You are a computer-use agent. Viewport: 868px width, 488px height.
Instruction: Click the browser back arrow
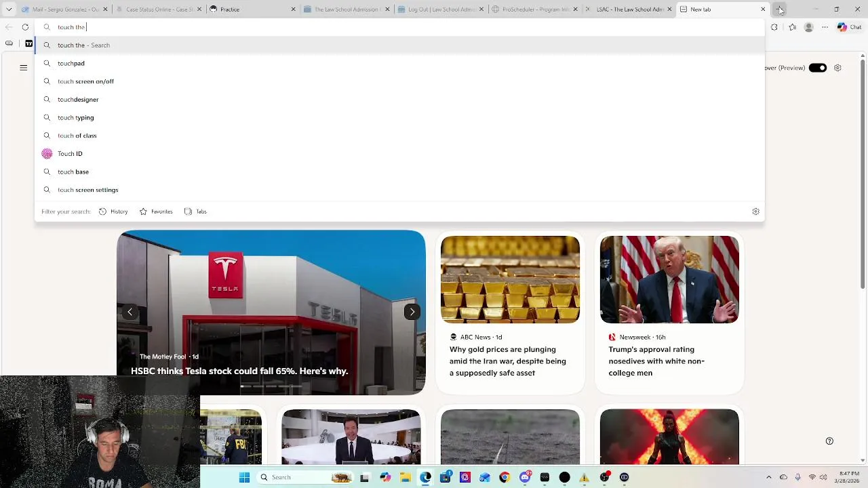click(9, 27)
